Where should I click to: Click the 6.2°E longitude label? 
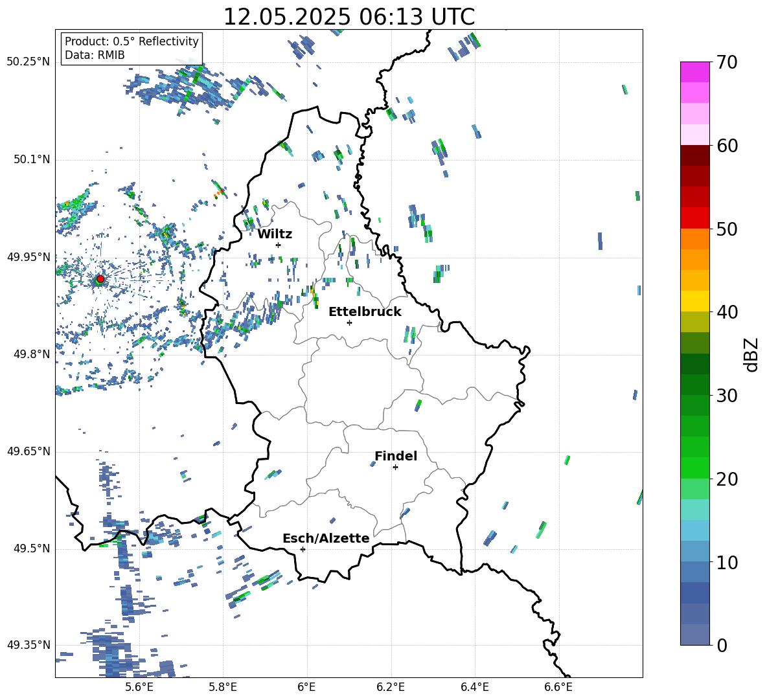391,687
